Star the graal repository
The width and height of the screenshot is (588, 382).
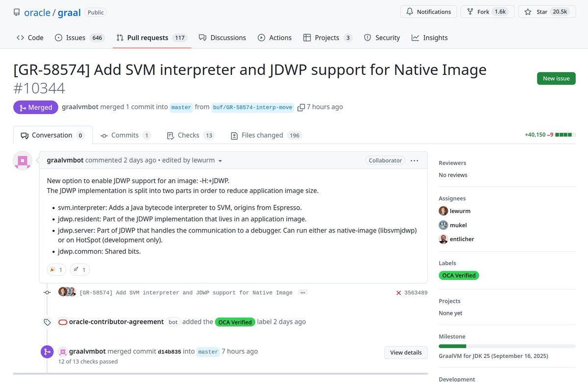(x=546, y=12)
